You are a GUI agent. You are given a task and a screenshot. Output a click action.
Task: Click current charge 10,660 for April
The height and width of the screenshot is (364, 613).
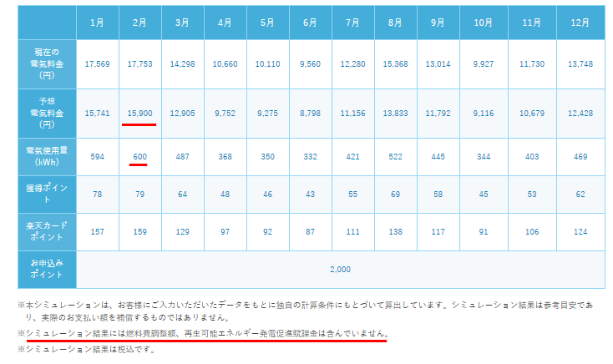click(225, 64)
